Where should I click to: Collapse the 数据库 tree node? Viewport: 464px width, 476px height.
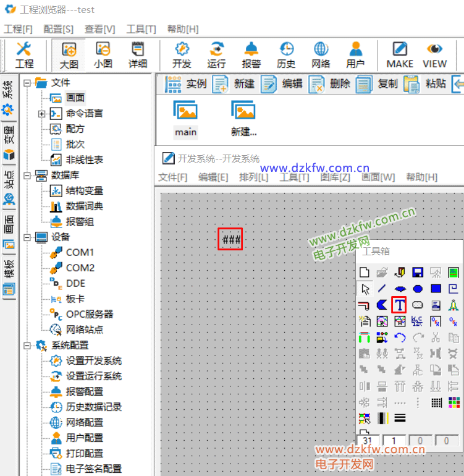coord(27,176)
